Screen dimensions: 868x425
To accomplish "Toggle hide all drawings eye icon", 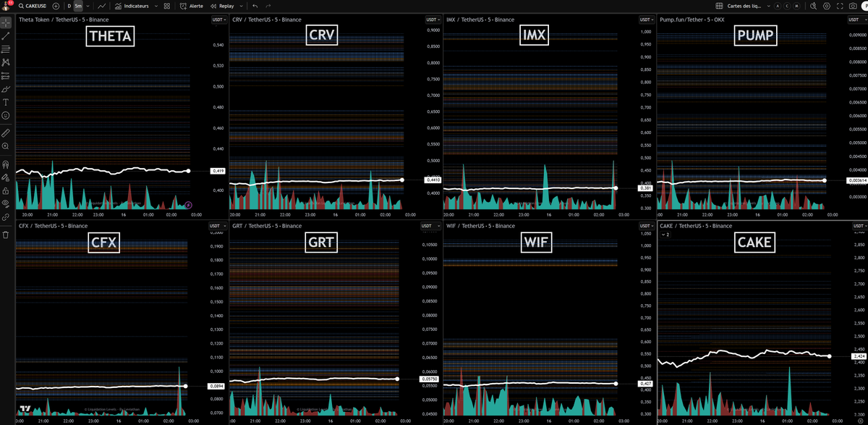I will coord(6,203).
